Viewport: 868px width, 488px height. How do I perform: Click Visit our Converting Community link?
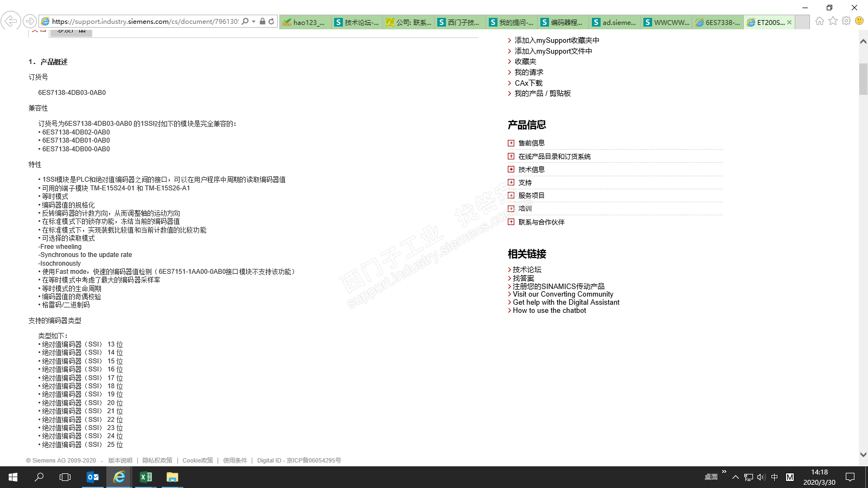[563, 294]
